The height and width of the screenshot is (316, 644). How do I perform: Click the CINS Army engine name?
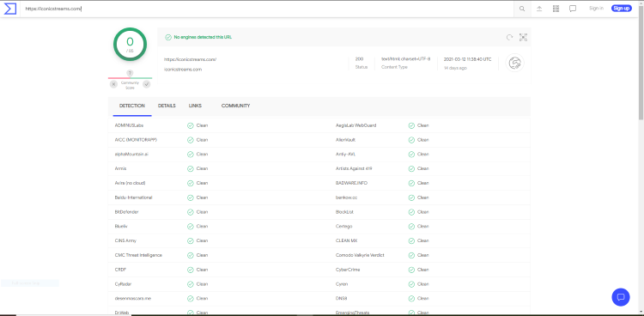[x=125, y=240]
